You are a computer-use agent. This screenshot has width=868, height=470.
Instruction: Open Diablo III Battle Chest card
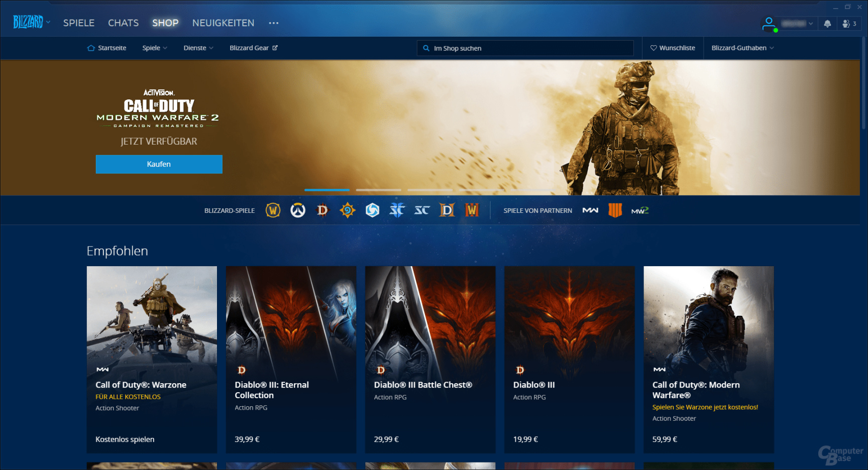430,360
